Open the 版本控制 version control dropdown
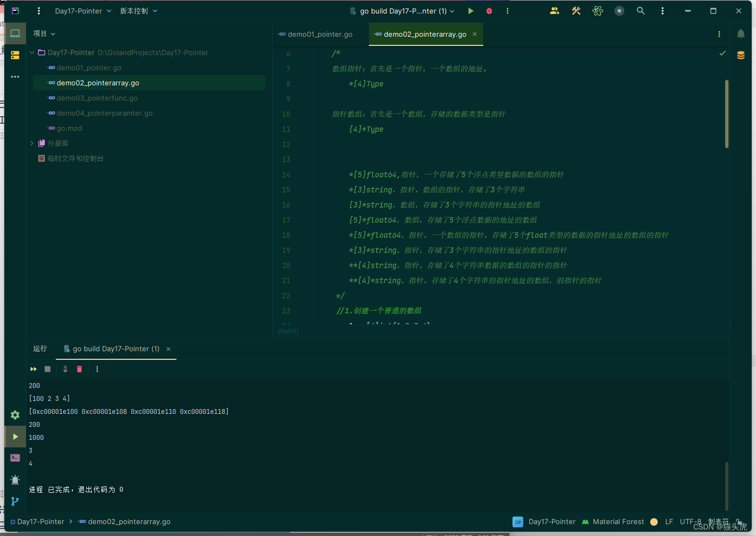 [139, 11]
